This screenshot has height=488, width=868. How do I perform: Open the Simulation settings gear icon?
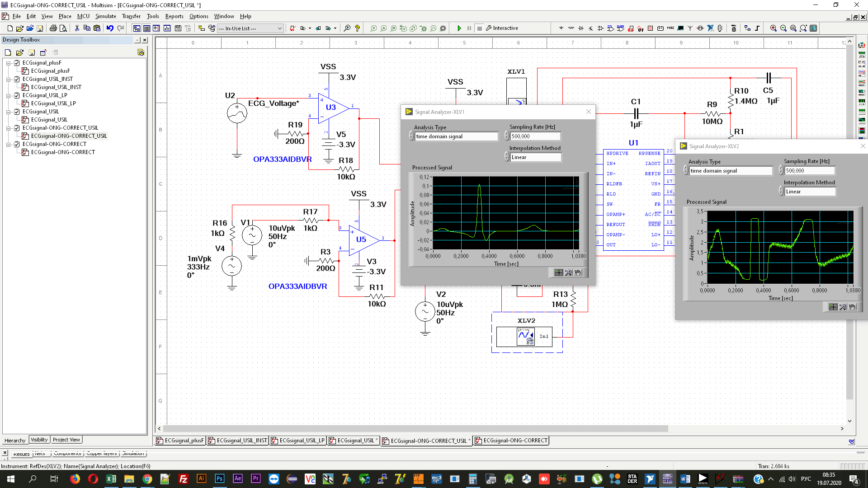[x=443, y=28]
